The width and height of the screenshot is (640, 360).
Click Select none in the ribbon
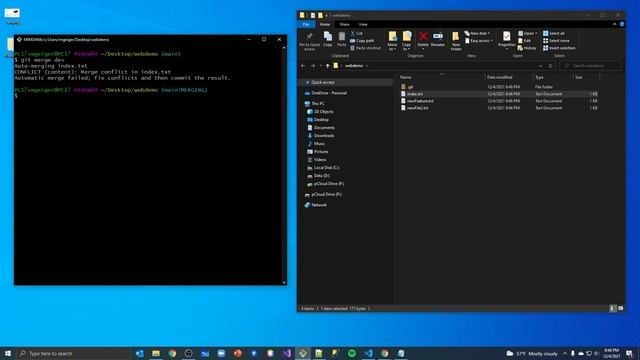556,41
